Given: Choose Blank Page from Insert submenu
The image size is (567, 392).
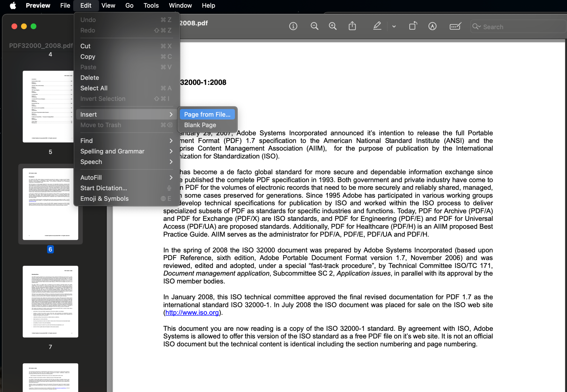Looking at the screenshot, I should pos(200,125).
